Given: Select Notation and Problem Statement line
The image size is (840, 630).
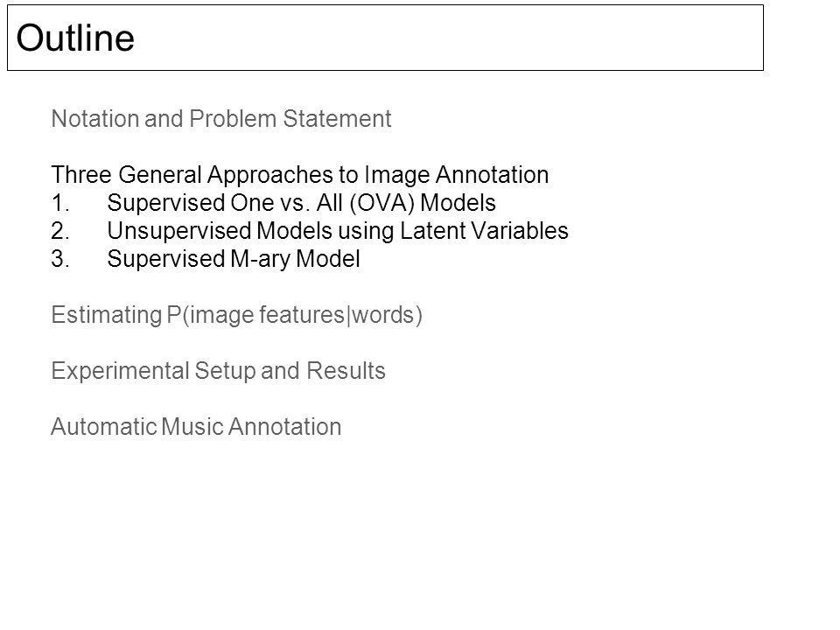Looking at the screenshot, I should [221, 118].
